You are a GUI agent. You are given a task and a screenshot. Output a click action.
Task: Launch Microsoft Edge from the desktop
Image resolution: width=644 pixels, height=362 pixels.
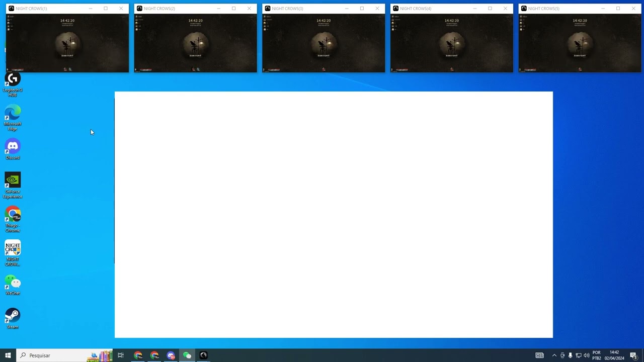pyautogui.click(x=13, y=118)
